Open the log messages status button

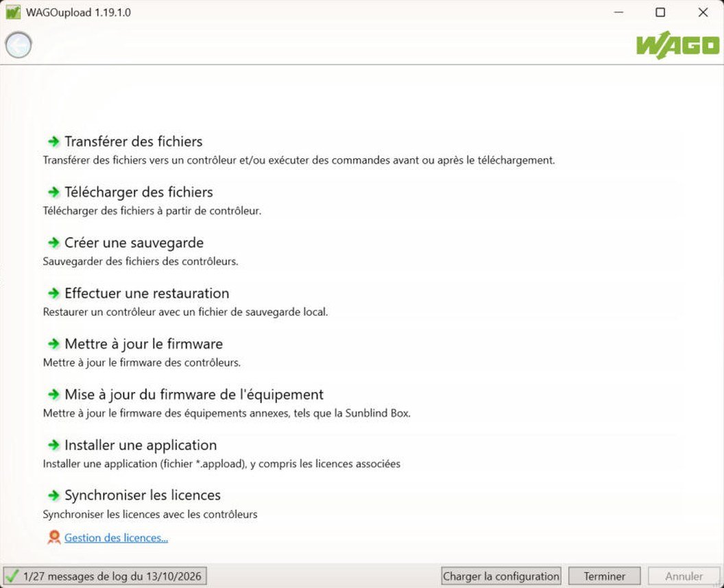(105, 576)
